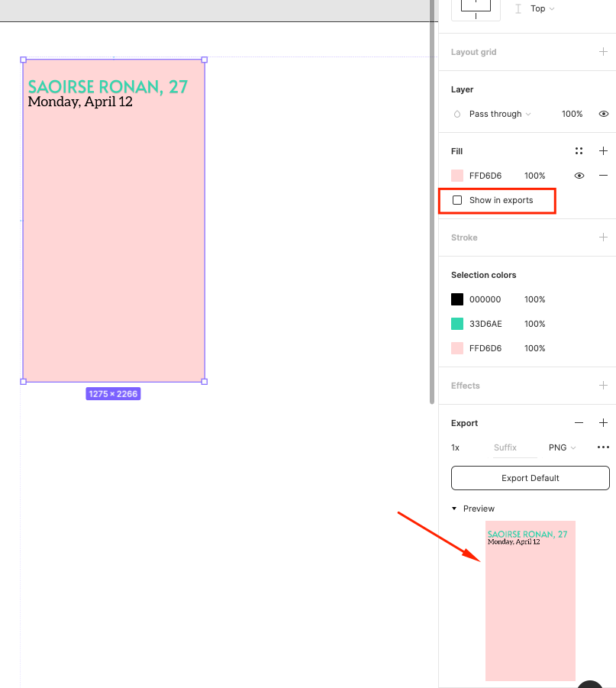616x688 pixels.
Task: Toggle layer visibility eye in Layer section
Action: (604, 114)
